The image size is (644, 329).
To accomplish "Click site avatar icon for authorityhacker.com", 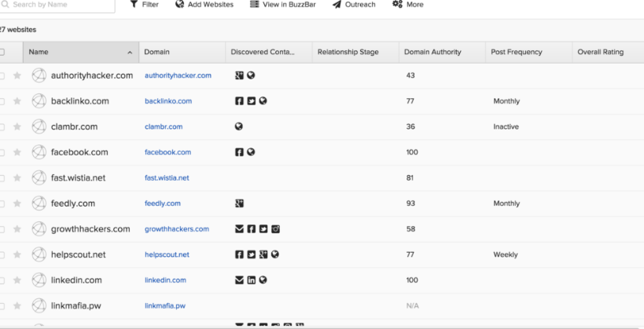I will point(39,75).
